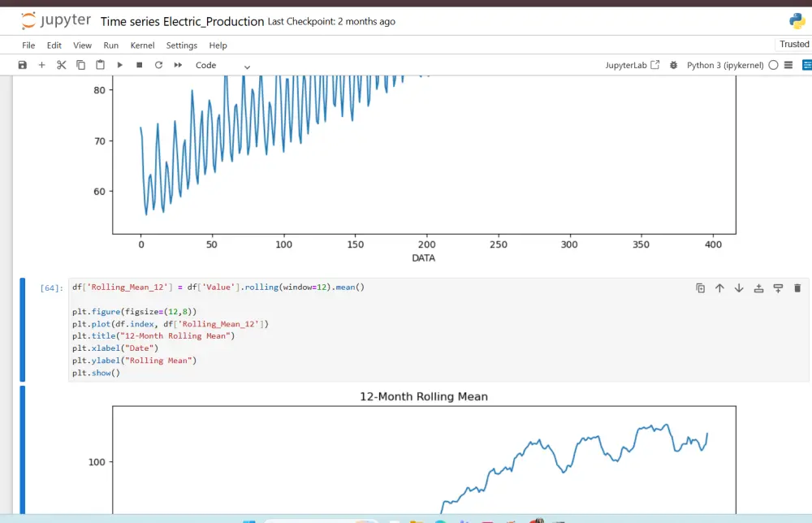The width and height of the screenshot is (812, 523).
Task: Click the blue panel icon at toolbar far right
Action: (x=807, y=65)
